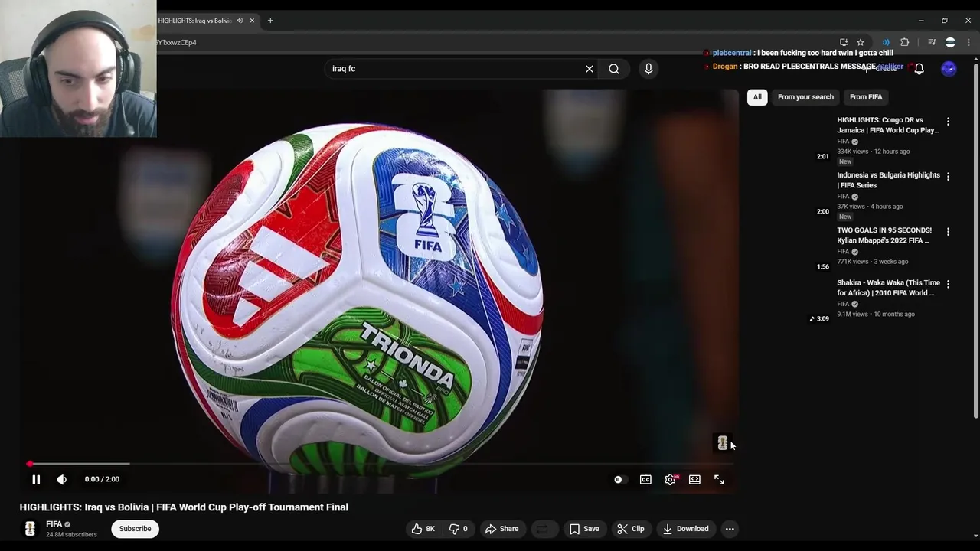Open the browser three-dot menu
This screenshot has height=551, width=980.
968,42
